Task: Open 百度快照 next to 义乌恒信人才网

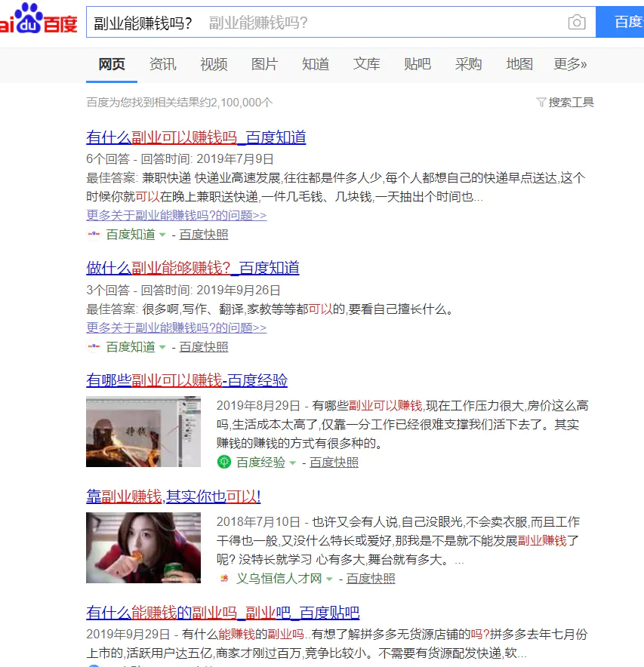Action: pyautogui.click(x=370, y=579)
